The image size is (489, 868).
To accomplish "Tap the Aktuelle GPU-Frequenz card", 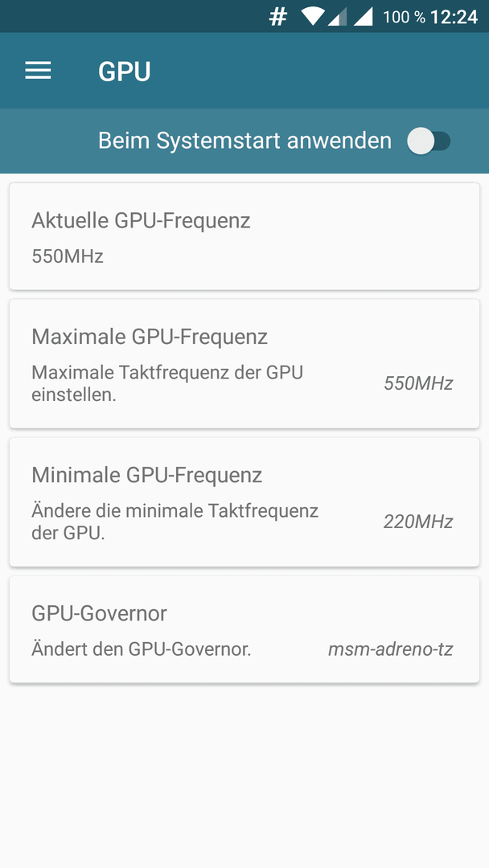I will click(x=244, y=236).
